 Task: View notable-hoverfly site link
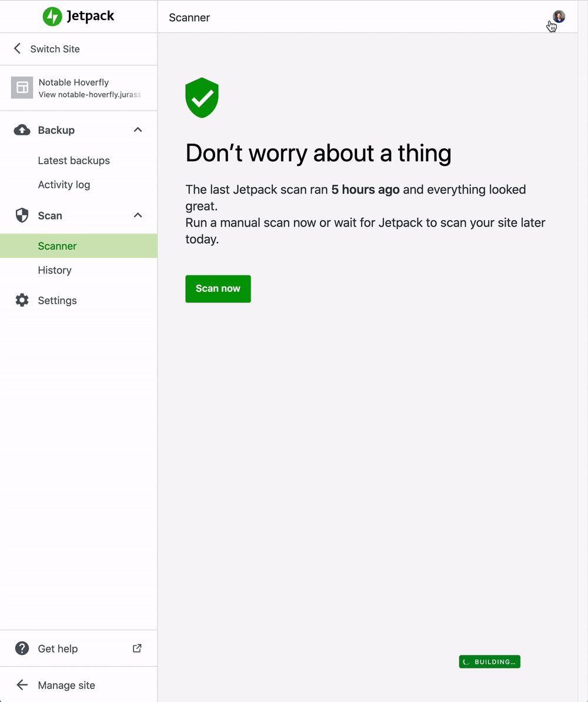coord(89,95)
